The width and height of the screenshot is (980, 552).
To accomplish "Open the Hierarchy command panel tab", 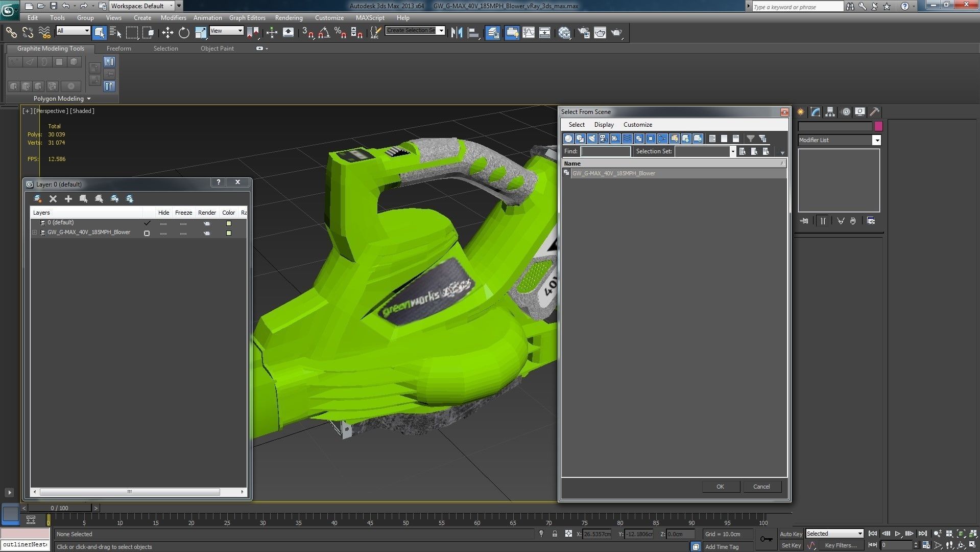I will 830,112.
